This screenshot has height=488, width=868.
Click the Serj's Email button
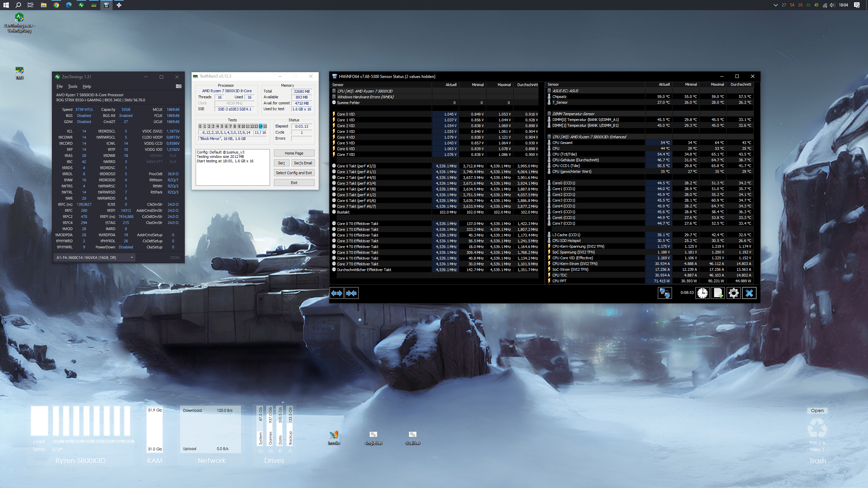pyautogui.click(x=303, y=163)
